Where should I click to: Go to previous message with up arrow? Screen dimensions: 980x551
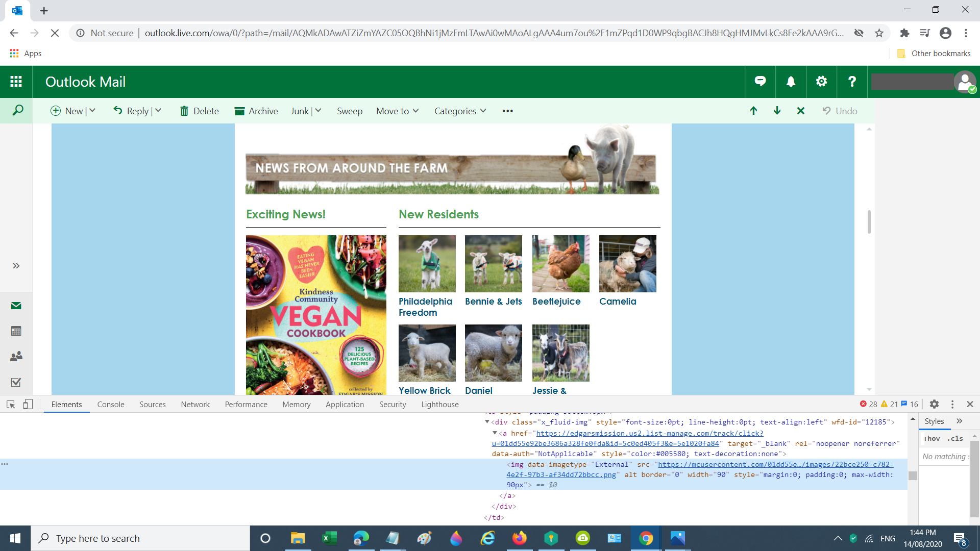[753, 111]
